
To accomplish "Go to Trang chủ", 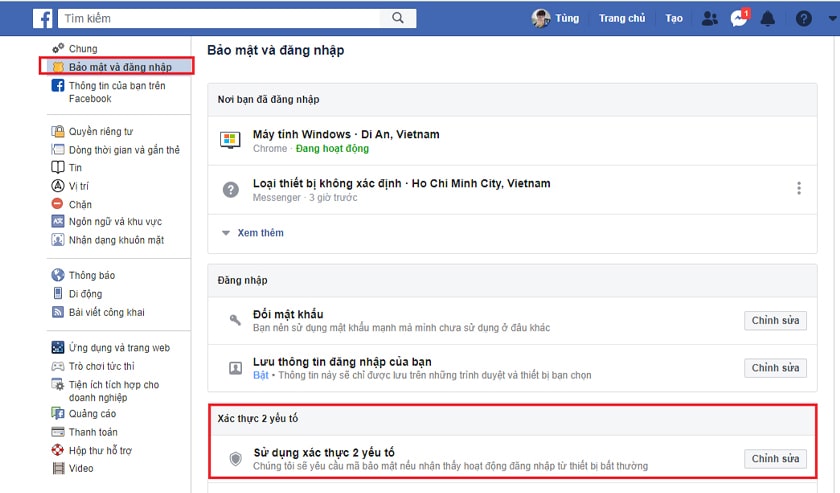I will pos(622,18).
